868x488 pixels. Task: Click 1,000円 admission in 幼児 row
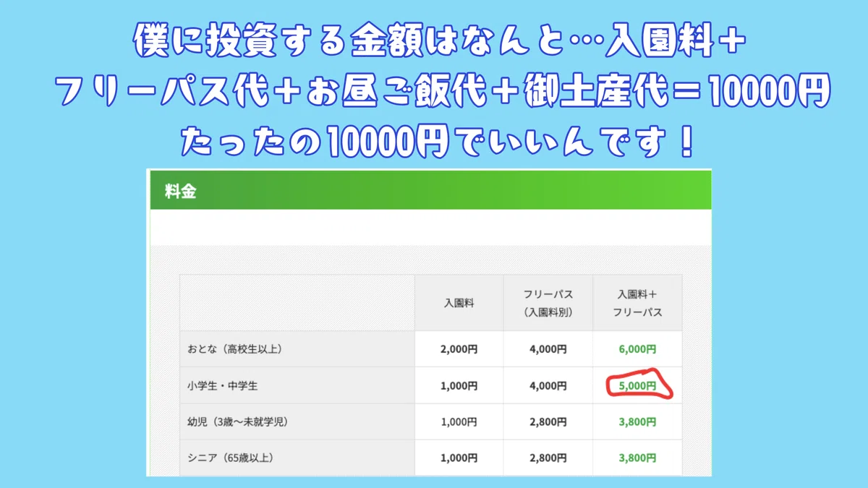(x=459, y=422)
